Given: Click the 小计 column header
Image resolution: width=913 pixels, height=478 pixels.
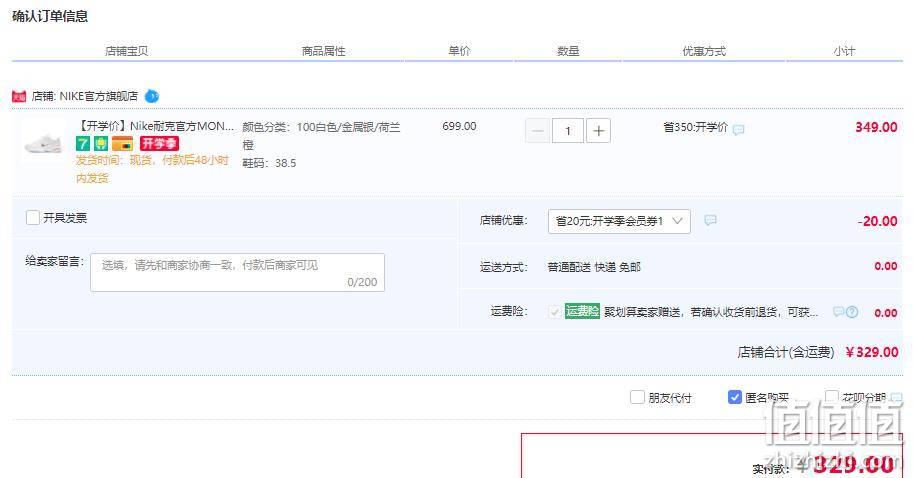Looking at the screenshot, I should tap(844, 51).
